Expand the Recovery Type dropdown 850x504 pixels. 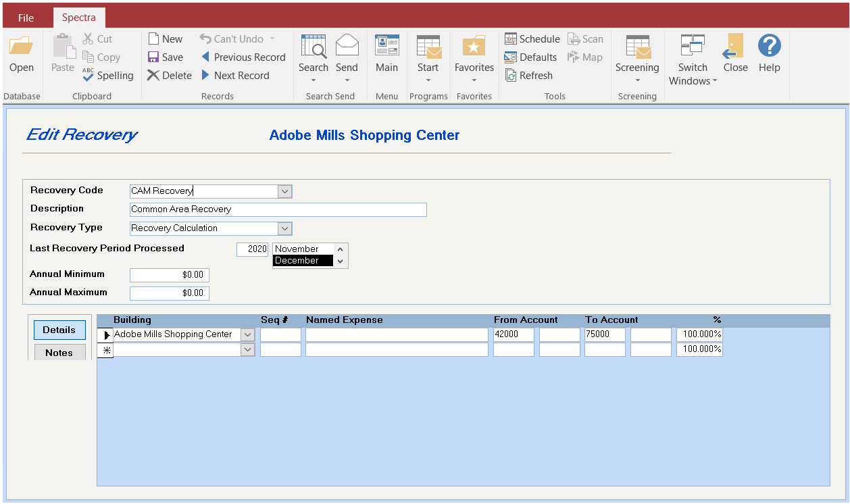coord(285,228)
